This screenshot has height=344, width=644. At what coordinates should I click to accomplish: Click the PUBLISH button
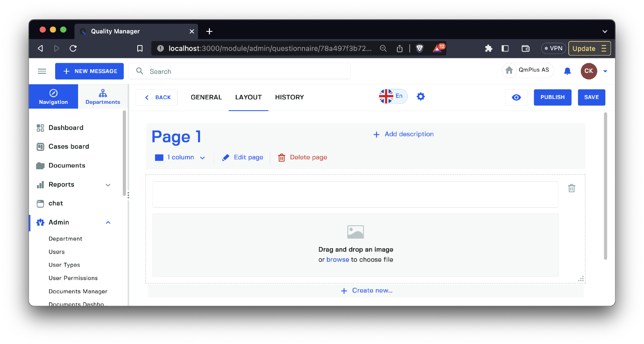552,97
